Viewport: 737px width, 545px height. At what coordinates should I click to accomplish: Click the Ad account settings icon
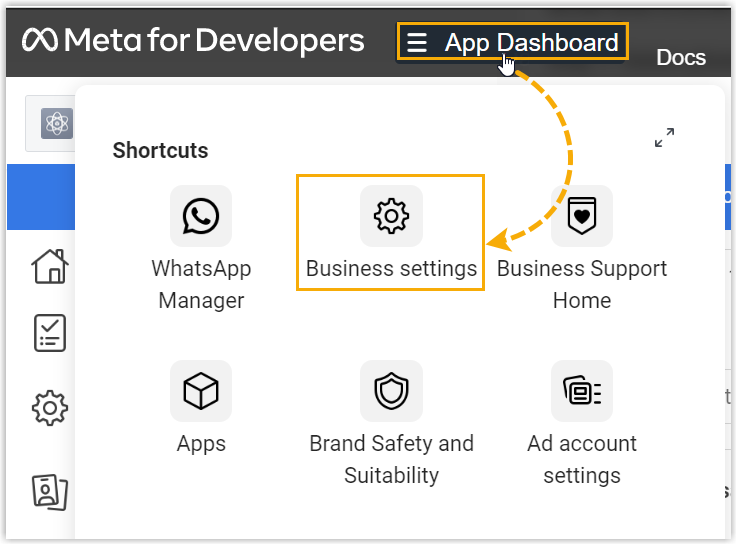point(582,391)
